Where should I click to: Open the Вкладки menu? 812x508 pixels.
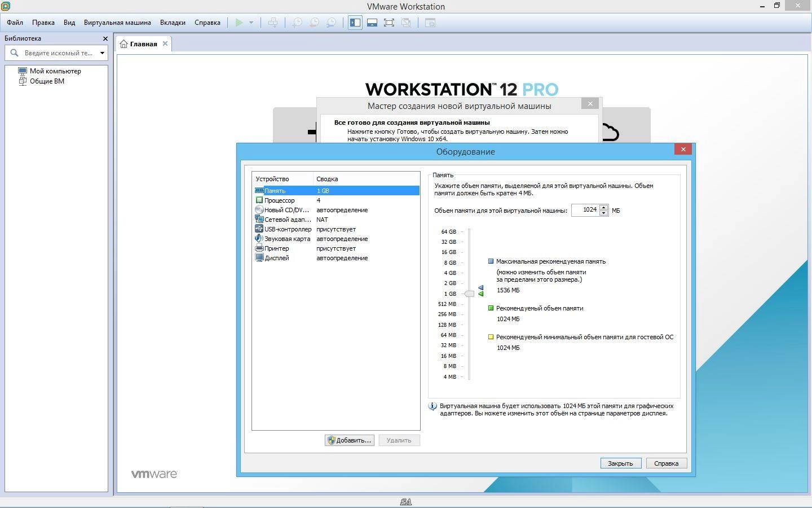[173, 23]
